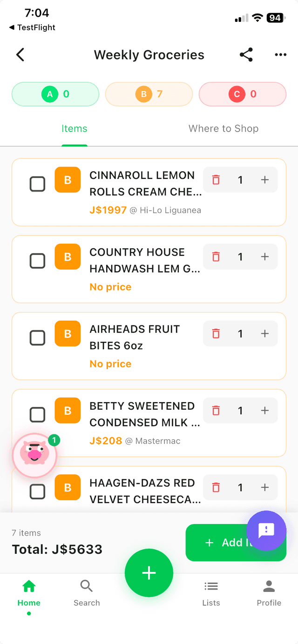Image resolution: width=298 pixels, height=644 pixels.
Task: Open the three-dot overflow menu
Action: coord(280,54)
